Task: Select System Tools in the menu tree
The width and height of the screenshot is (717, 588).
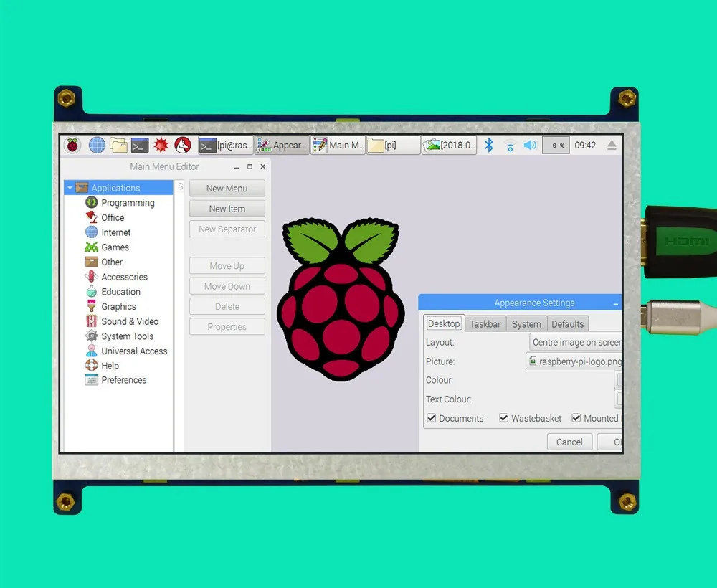Action: [x=127, y=336]
